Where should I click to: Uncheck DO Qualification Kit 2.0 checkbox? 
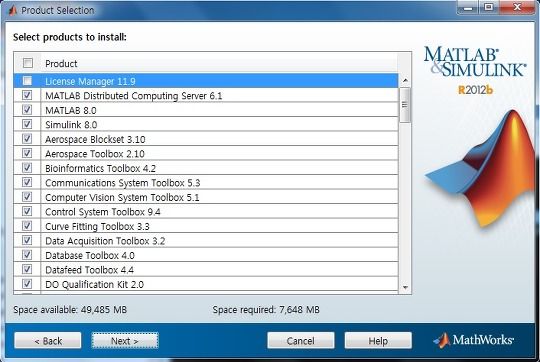(27, 284)
